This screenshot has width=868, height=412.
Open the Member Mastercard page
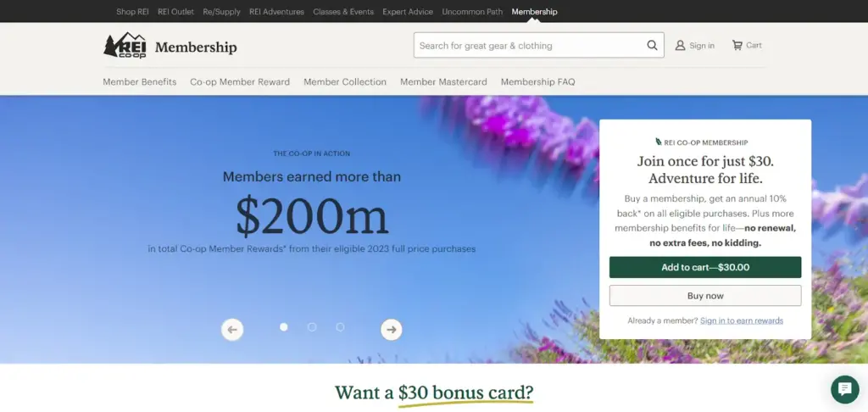(x=443, y=82)
